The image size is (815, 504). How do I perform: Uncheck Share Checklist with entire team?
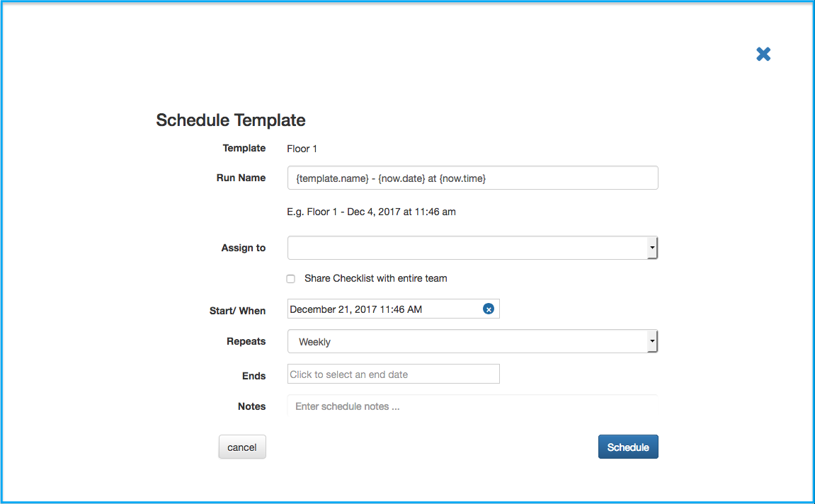click(x=290, y=278)
